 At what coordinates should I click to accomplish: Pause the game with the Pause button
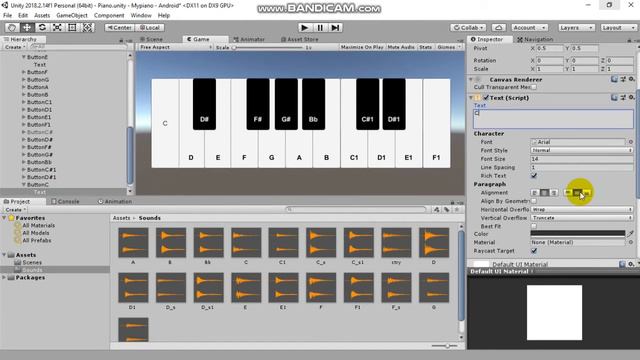(320, 27)
